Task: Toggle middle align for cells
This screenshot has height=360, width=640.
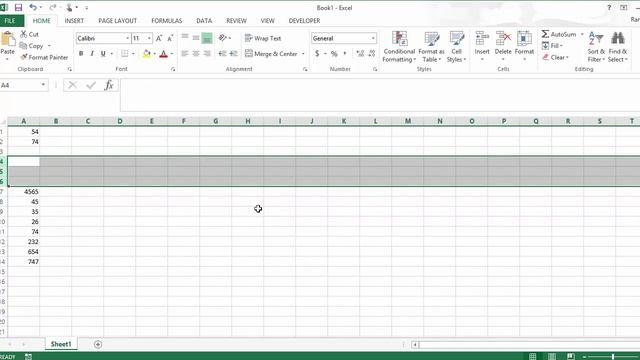Action: pos(196,38)
